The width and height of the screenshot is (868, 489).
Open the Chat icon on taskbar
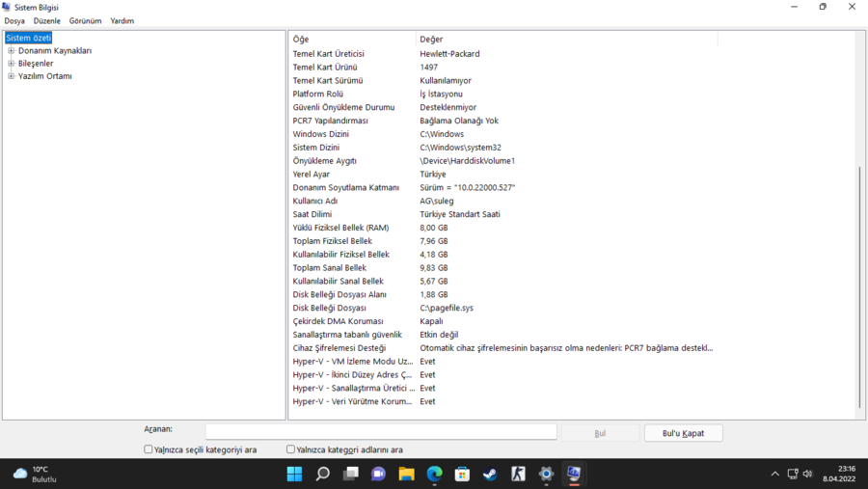(x=379, y=474)
